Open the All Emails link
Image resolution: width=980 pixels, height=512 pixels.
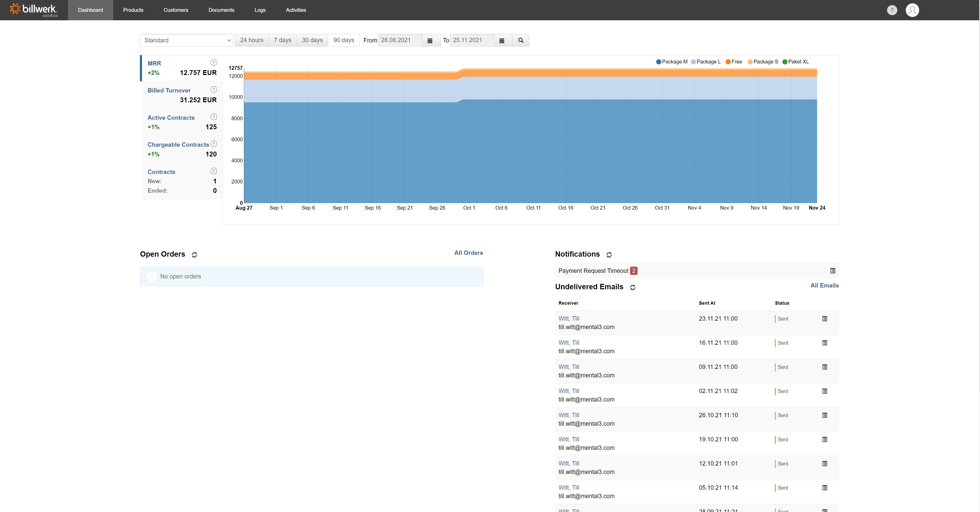point(824,285)
